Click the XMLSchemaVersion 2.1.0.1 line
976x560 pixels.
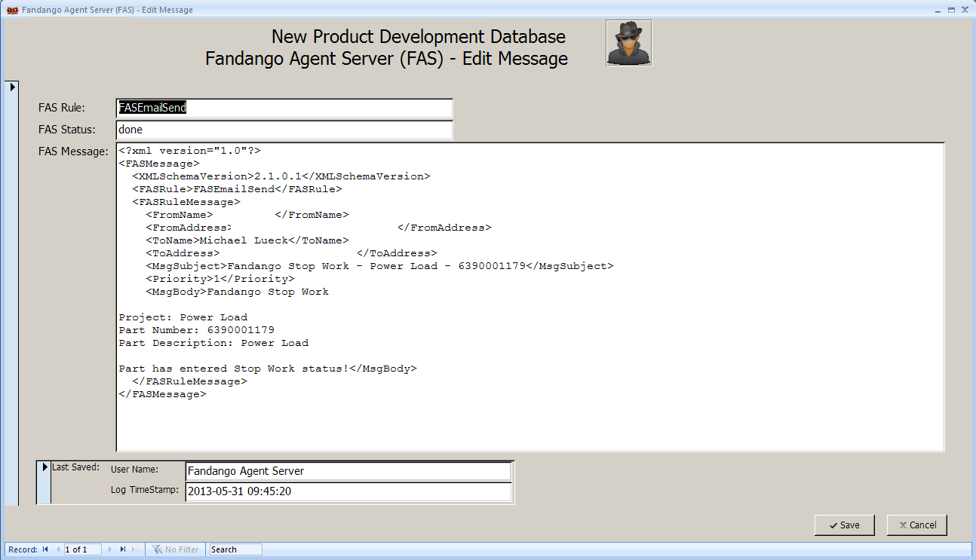tap(281, 176)
